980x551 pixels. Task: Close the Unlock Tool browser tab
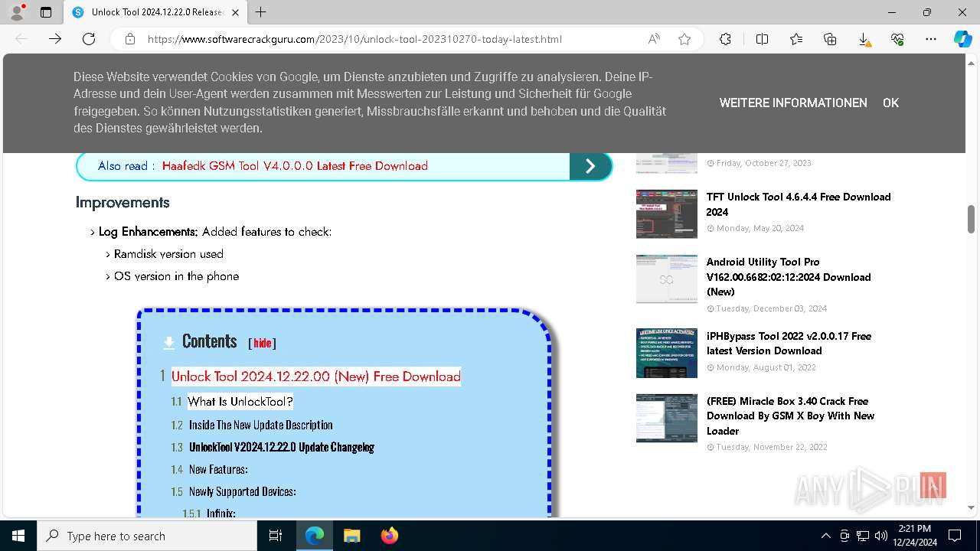pyautogui.click(x=235, y=12)
